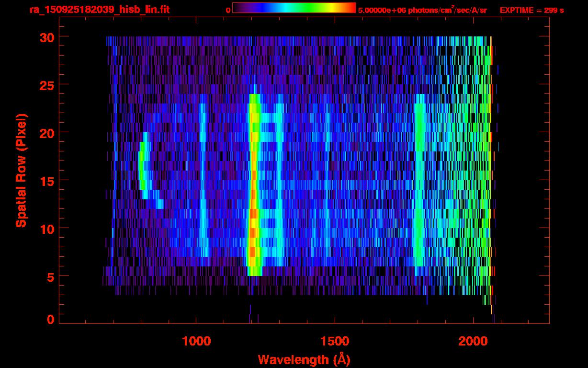Click the y-axis tick label 10
This screenshot has height=368, width=588.
(47, 229)
